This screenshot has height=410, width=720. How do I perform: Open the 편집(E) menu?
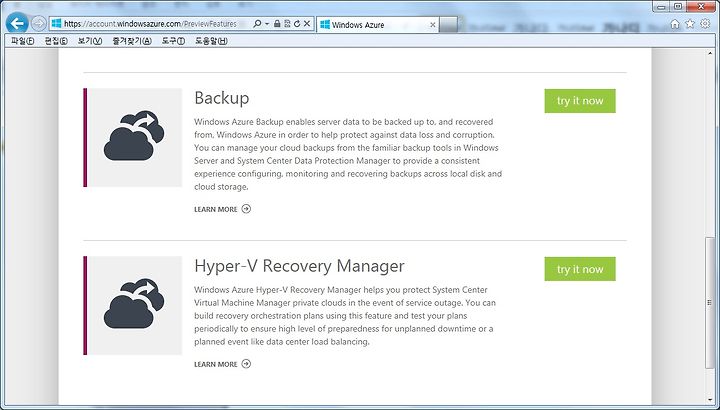(x=56, y=41)
